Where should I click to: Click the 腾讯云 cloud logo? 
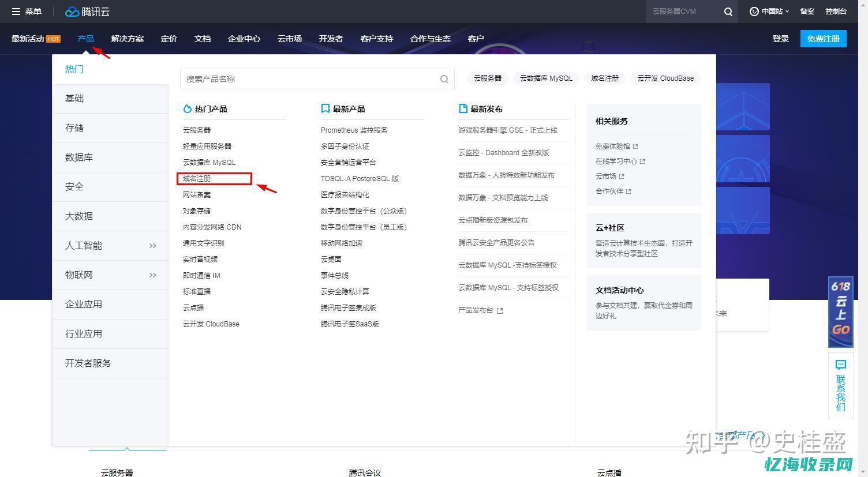(x=87, y=12)
